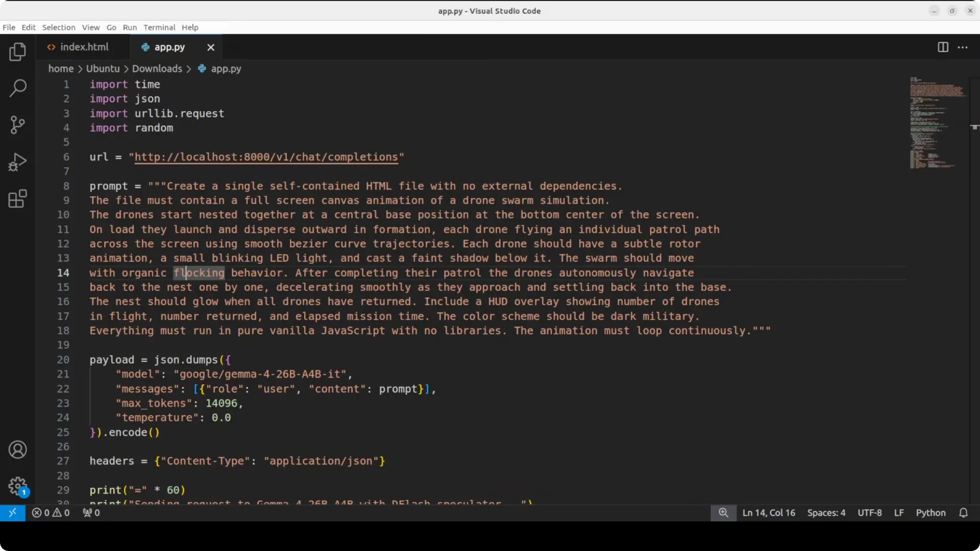Click the ports forwarded indicator
The height and width of the screenshot is (551, 980).
[91, 513]
